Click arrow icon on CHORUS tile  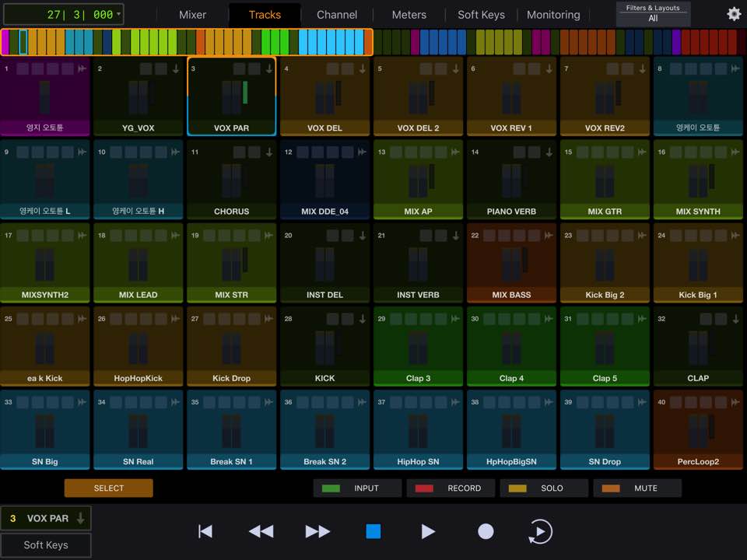269,152
